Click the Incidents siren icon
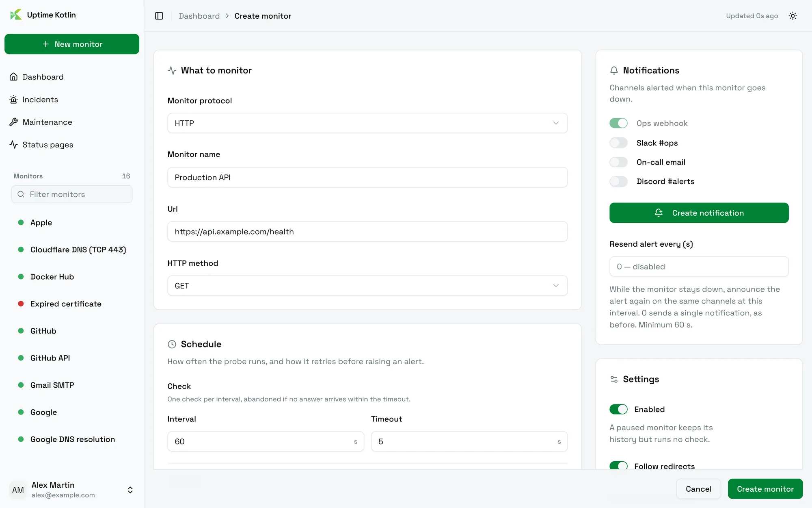812x508 pixels. [14, 100]
